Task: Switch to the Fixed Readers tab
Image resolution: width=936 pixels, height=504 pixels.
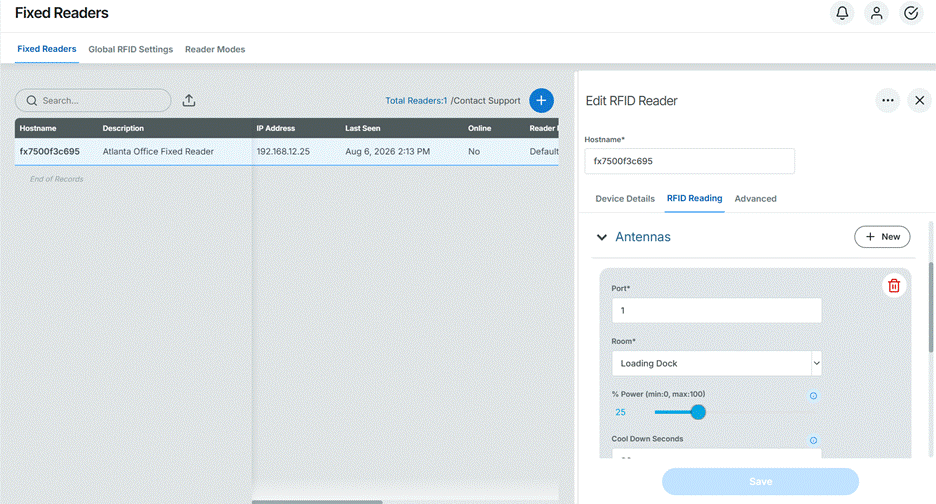Action: [47, 49]
